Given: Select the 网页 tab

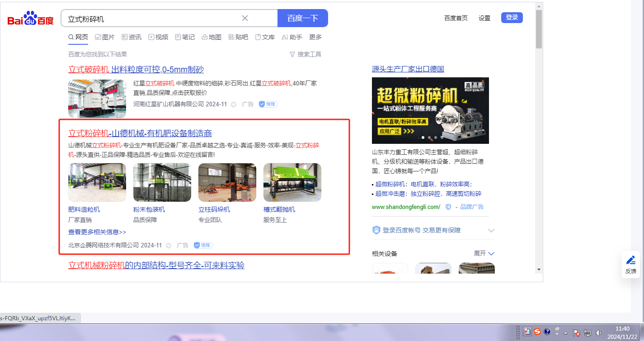Looking at the screenshot, I should 78,37.
